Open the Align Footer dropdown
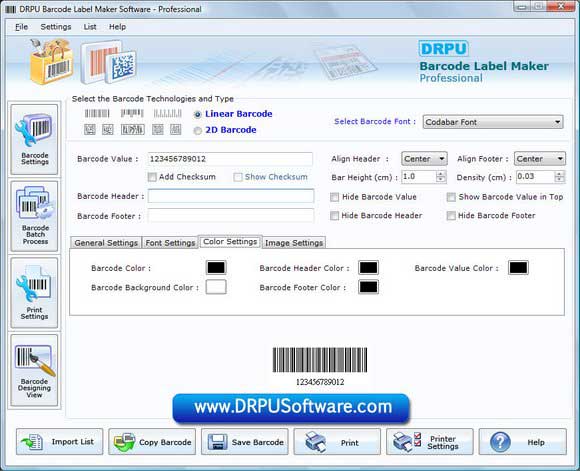The image size is (580, 471). [x=540, y=159]
